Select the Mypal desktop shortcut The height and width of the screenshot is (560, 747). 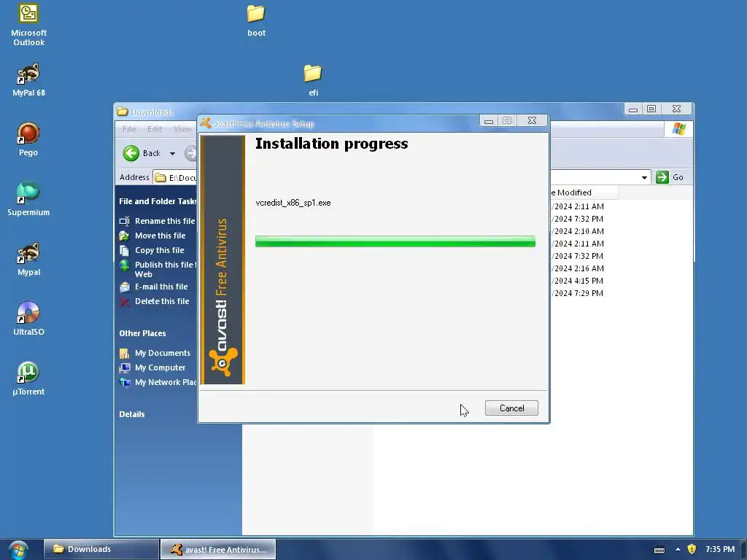pos(28,259)
